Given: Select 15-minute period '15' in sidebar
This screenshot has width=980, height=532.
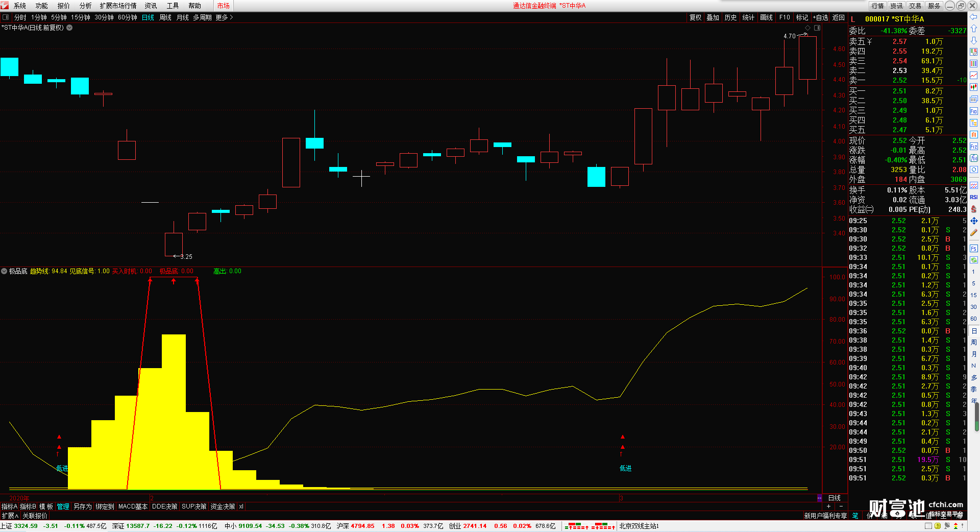Looking at the screenshot, I should pos(974,295).
